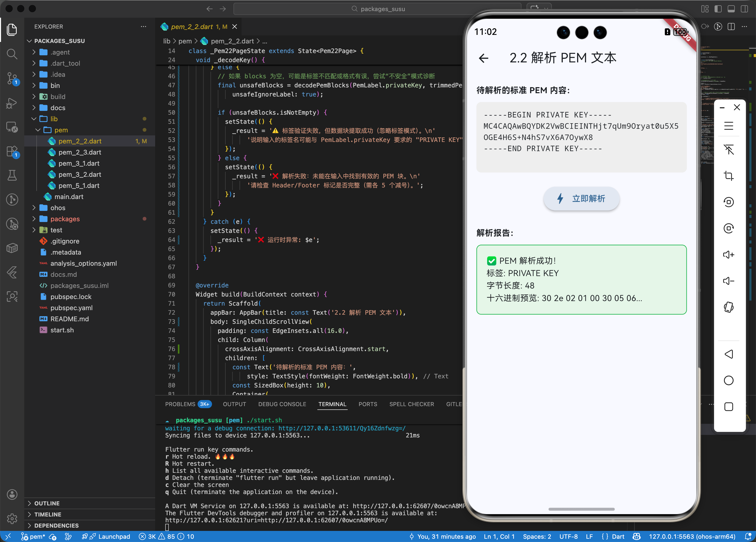Toggle secondary side bar layout icon

[x=744, y=9]
